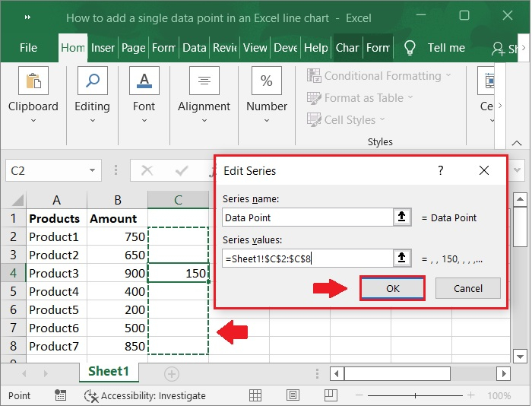Open the File menu
532x406 pixels.
coord(29,48)
